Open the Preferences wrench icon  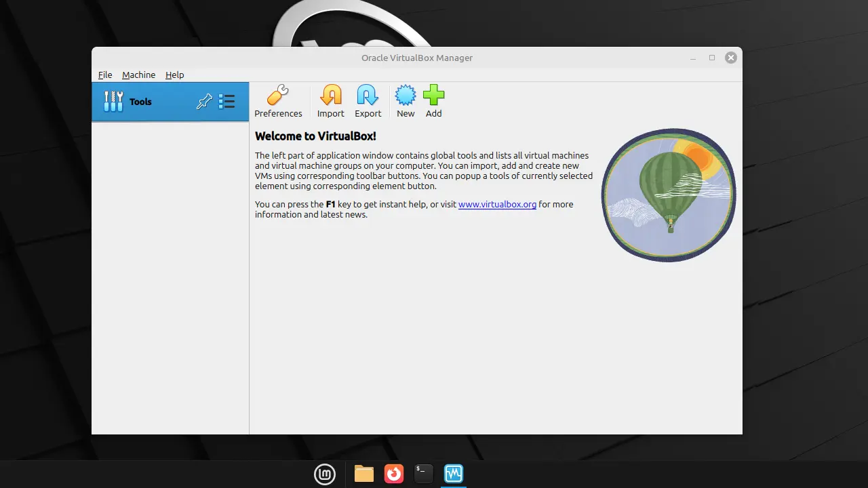point(278,96)
